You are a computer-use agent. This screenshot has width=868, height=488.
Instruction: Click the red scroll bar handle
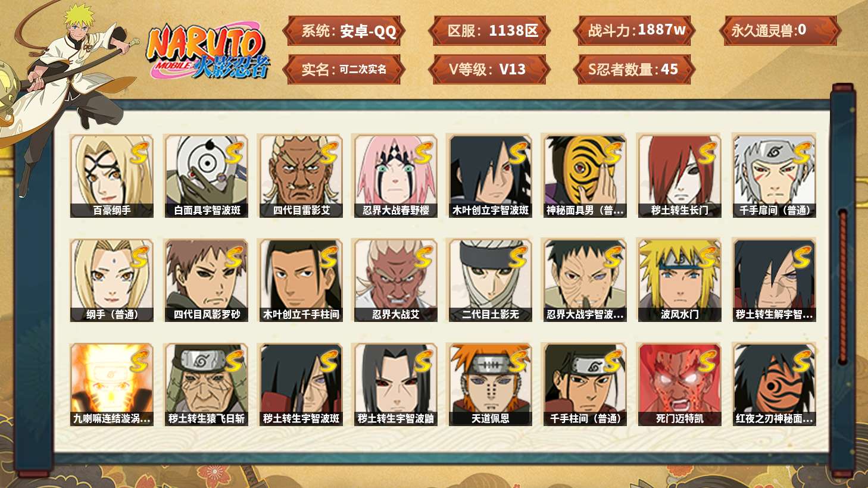point(842,286)
